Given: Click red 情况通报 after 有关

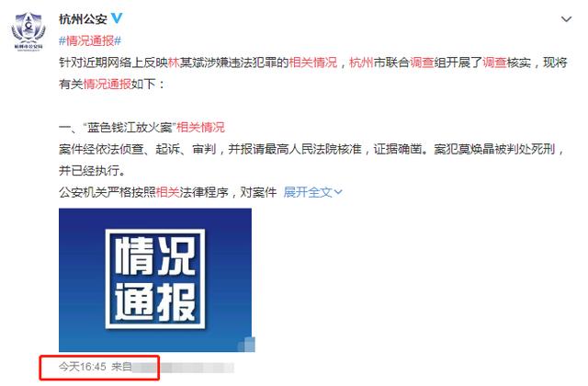Looking at the screenshot, I should pos(107,84).
